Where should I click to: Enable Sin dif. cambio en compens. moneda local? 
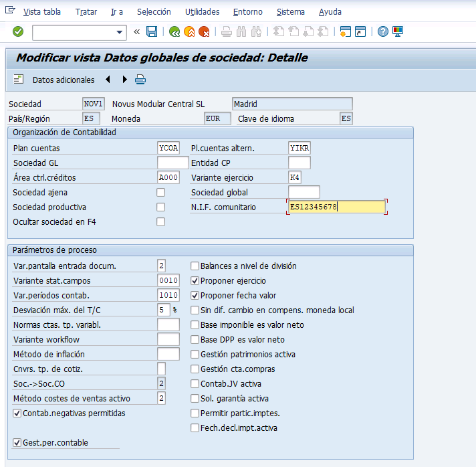pyautogui.click(x=195, y=310)
